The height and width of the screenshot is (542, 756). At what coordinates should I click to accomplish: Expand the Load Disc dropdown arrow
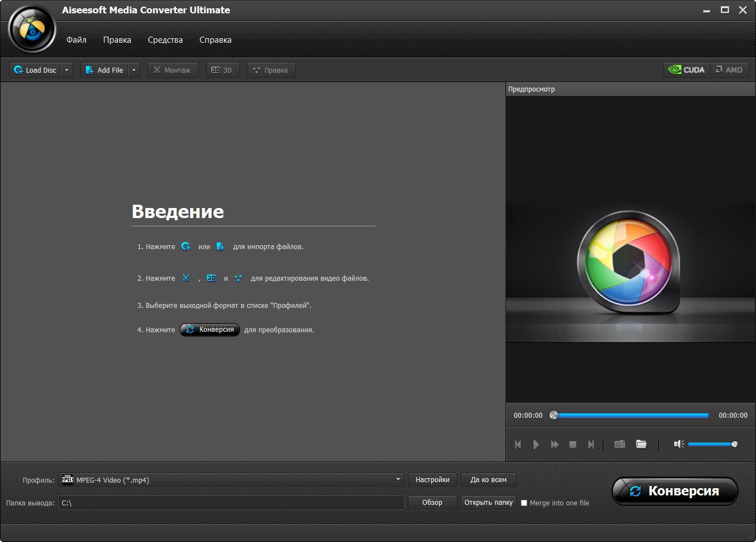pos(67,70)
